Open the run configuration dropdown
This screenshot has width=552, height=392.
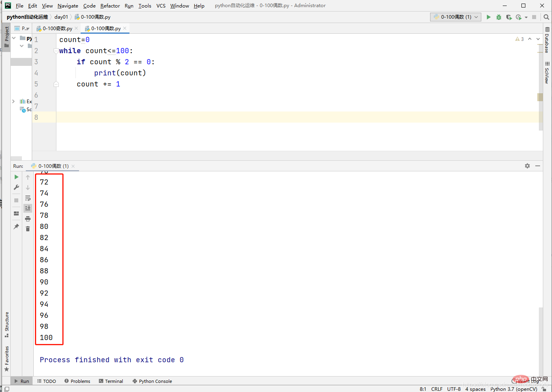(456, 17)
